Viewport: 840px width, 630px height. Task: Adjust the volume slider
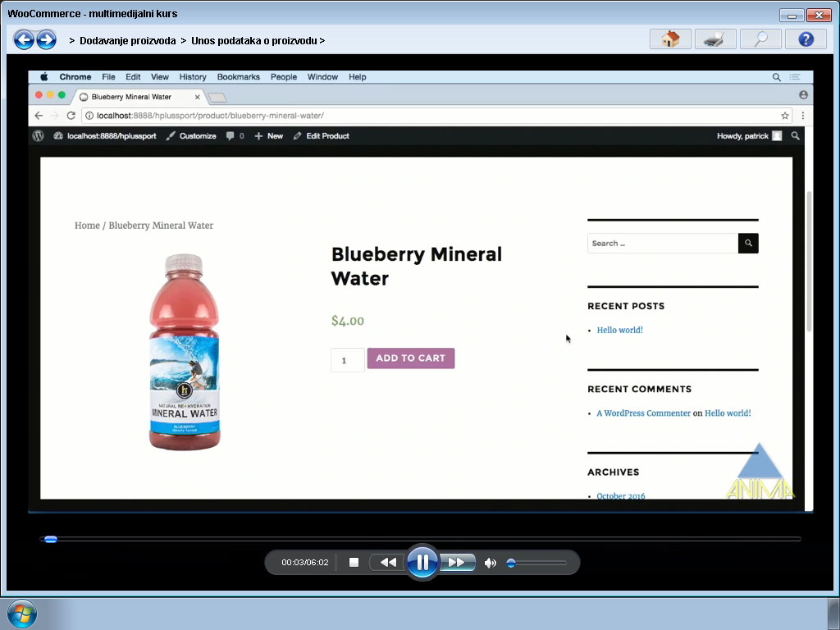coord(511,563)
